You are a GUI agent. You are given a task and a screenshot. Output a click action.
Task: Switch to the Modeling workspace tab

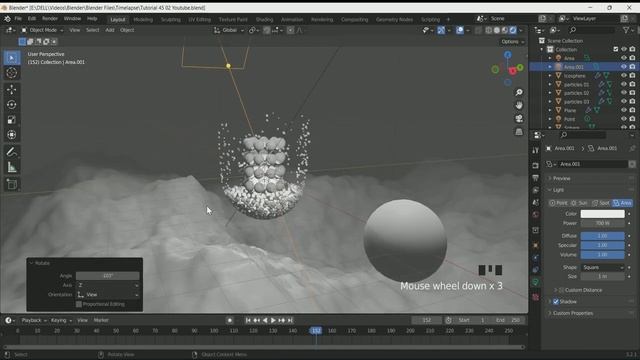tap(143, 20)
